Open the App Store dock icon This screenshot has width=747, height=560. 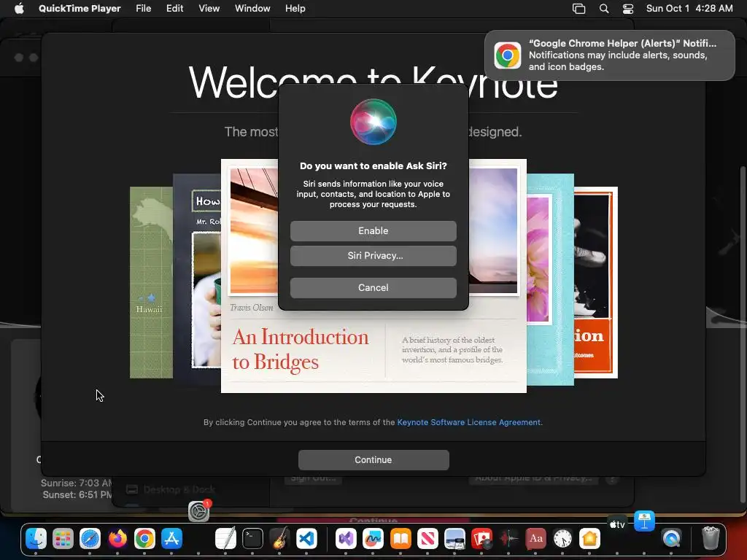coord(171,539)
